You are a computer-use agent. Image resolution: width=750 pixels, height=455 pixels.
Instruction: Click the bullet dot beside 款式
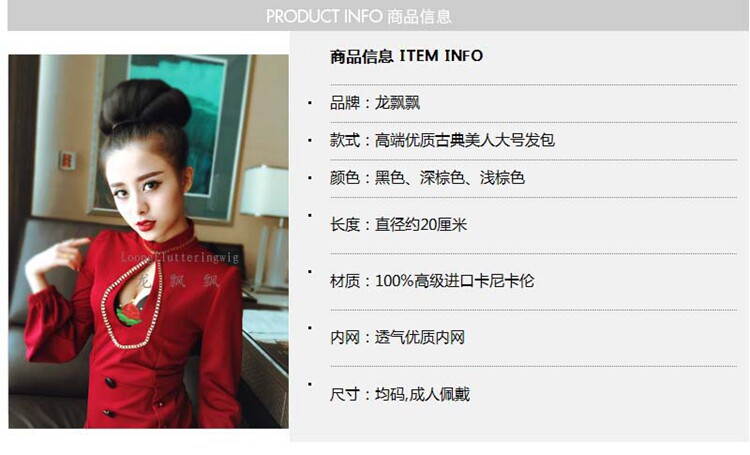coord(310,140)
